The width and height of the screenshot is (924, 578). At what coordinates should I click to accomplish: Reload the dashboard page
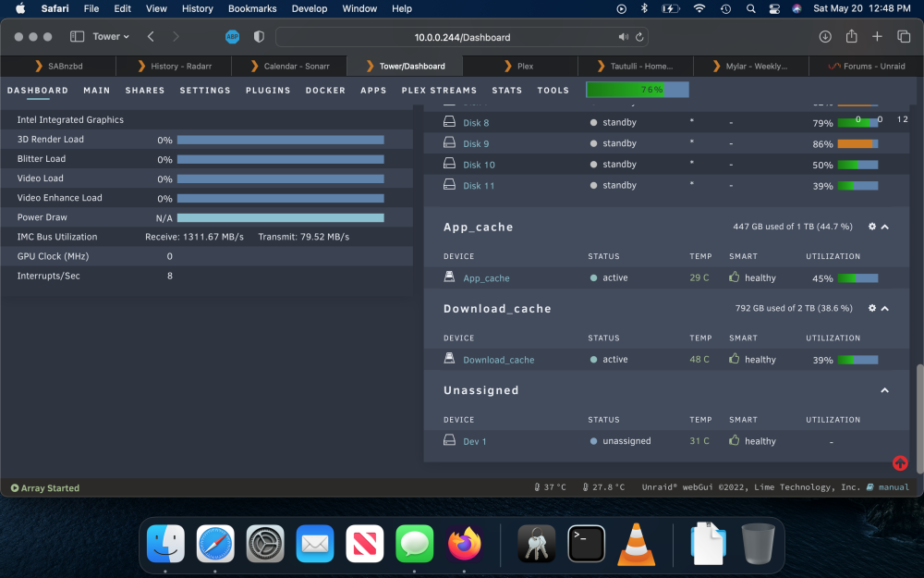(x=639, y=37)
